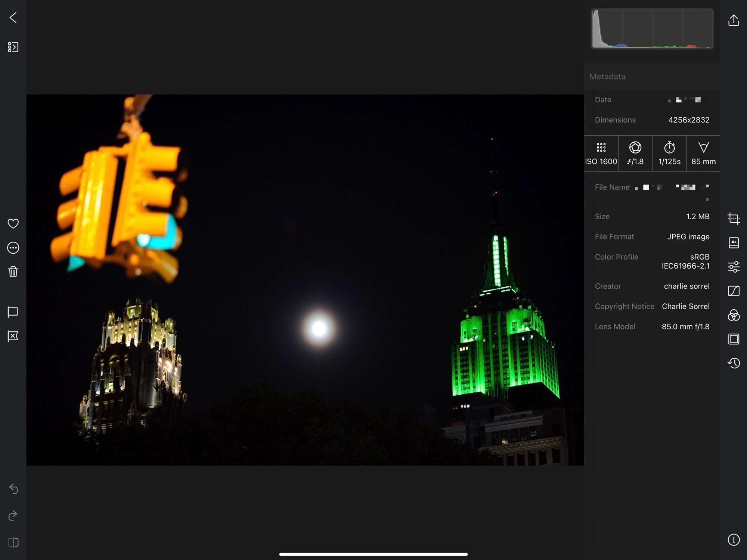Viewport: 747px width, 560px height.
Task: Click the 4256x2832 dimensions value
Action: [689, 120]
